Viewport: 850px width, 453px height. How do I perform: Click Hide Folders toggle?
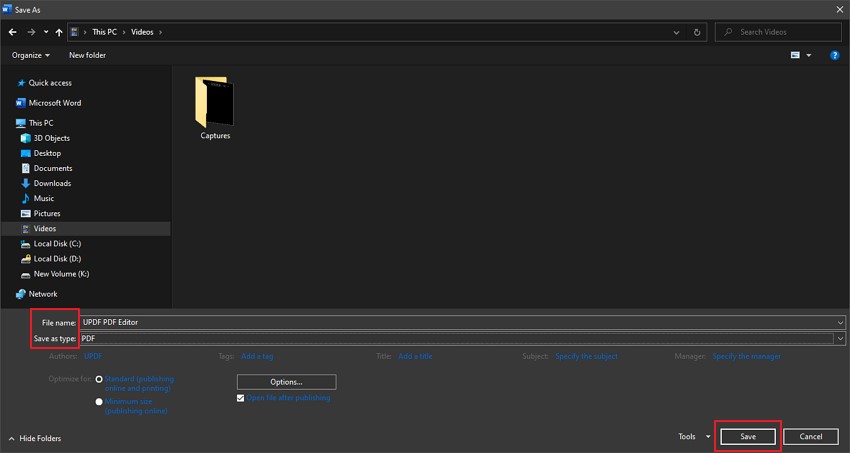coord(35,438)
